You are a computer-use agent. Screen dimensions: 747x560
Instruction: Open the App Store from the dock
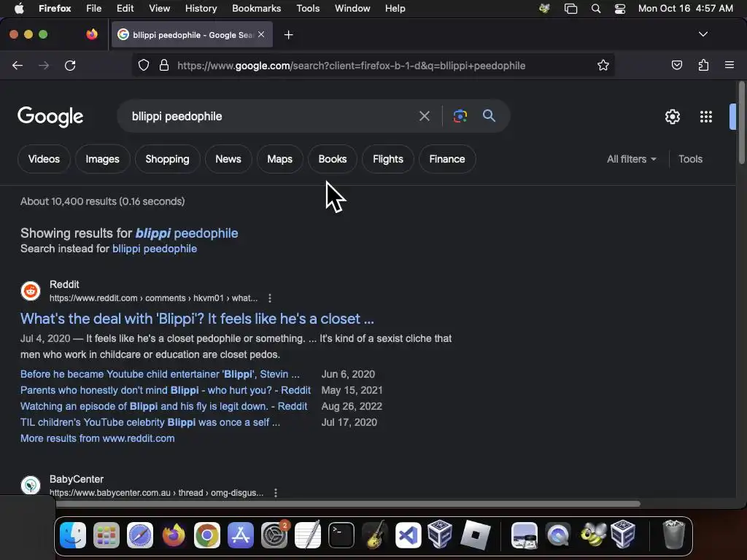coord(241,535)
